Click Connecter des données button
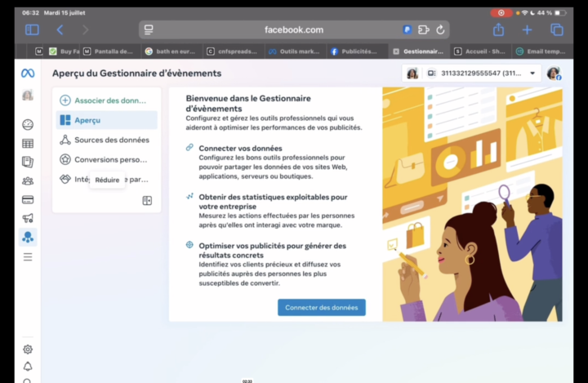Image resolution: width=588 pixels, height=383 pixels. 322,307
